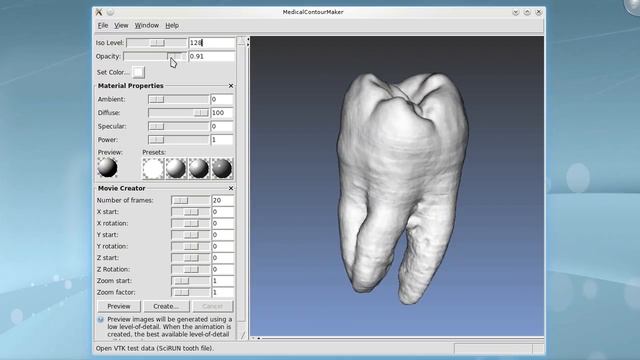Click the Iso Level value field

click(x=211, y=42)
